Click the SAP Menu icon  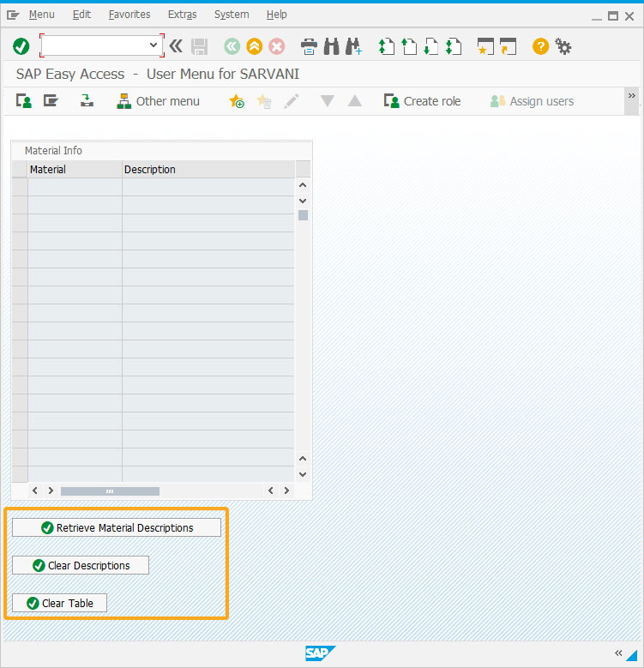coord(51,101)
